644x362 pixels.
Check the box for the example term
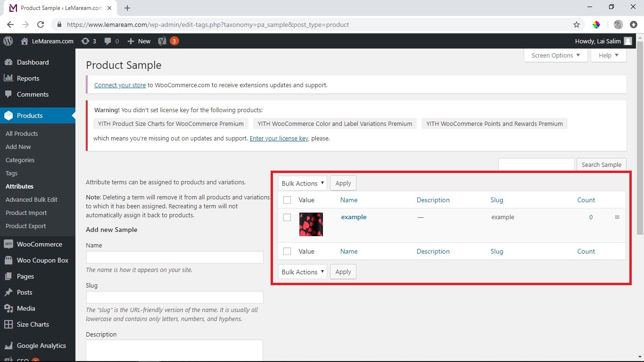[287, 217]
